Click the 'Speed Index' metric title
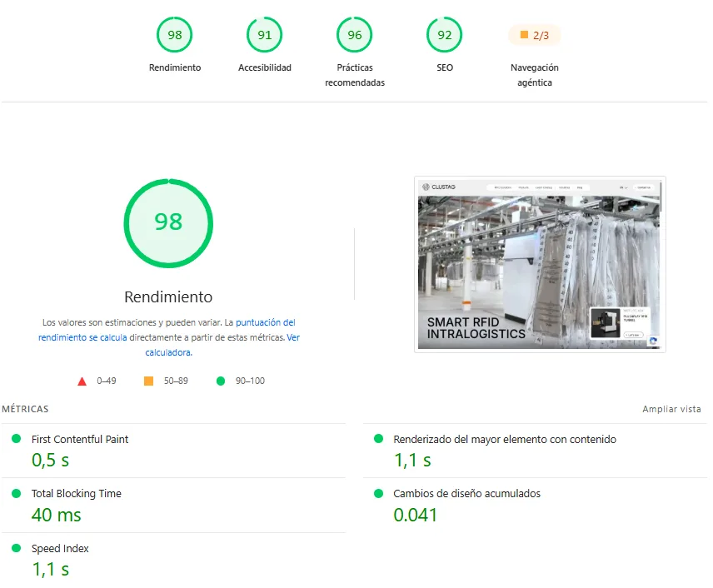Image resolution: width=713 pixels, height=588 pixels. [60, 548]
